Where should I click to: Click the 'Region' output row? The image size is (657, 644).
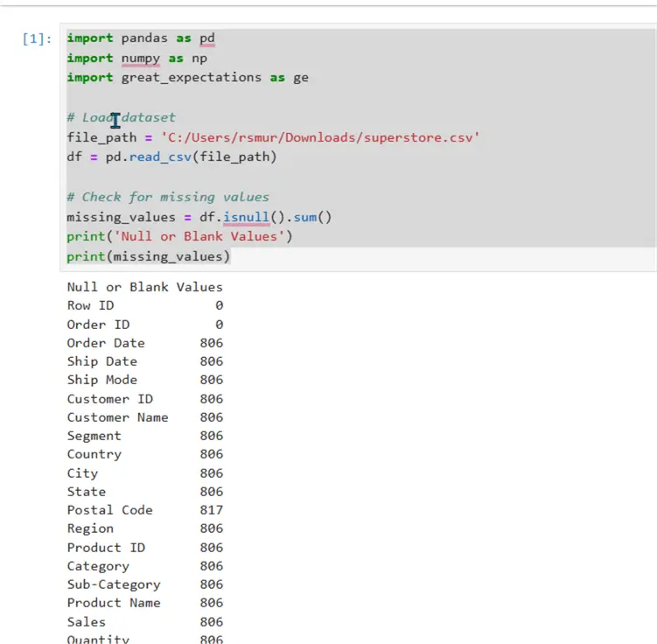[145, 528]
